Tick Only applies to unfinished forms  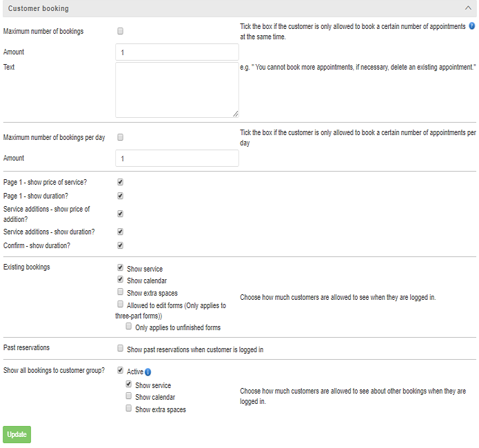coord(129,327)
